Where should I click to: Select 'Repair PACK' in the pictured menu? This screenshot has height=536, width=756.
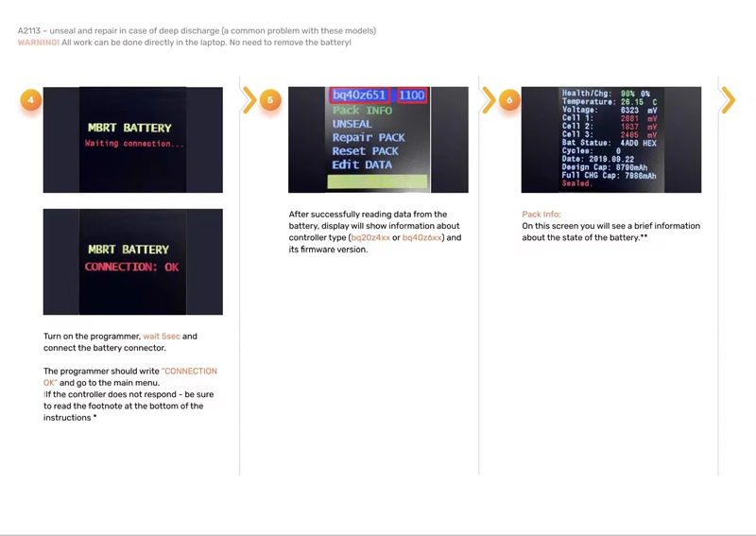(x=369, y=137)
